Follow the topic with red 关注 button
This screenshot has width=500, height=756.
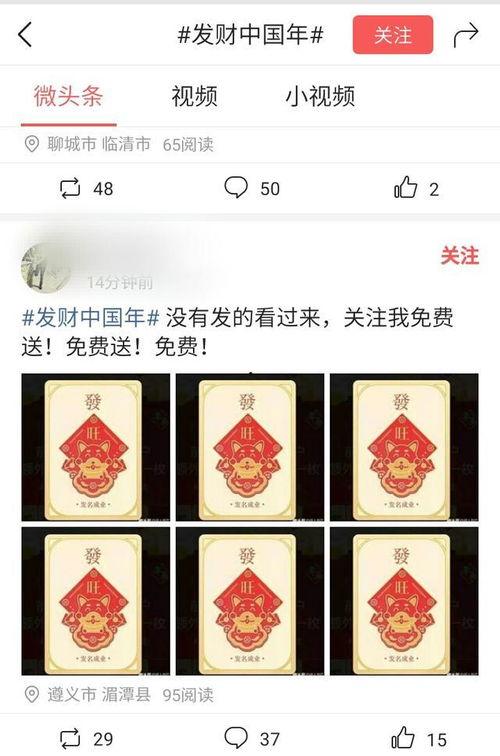point(392,35)
